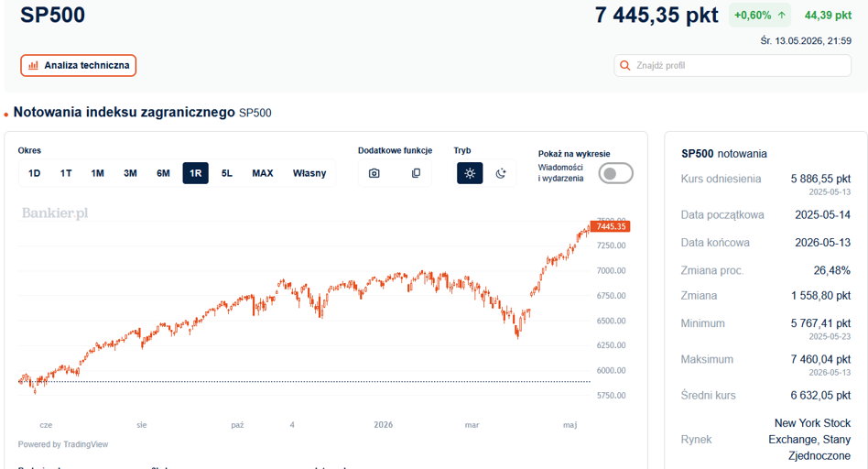
Task: Switch to dark mode moon icon
Action: [501, 173]
